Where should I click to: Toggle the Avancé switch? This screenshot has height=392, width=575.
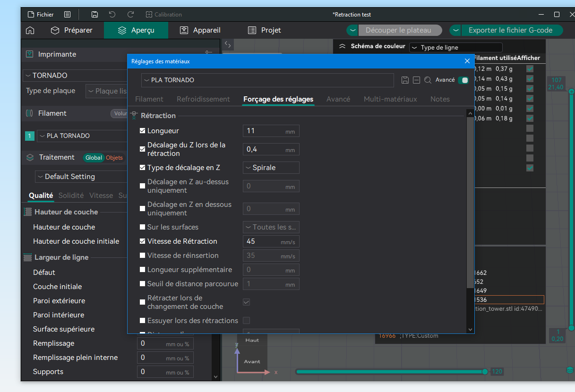[463, 80]
